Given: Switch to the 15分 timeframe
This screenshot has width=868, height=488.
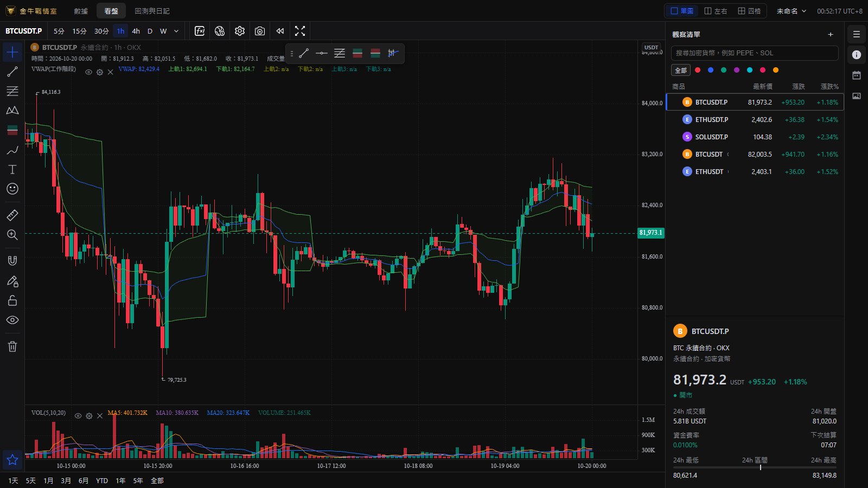Looking at the screenshot, I should coord(79,31).
